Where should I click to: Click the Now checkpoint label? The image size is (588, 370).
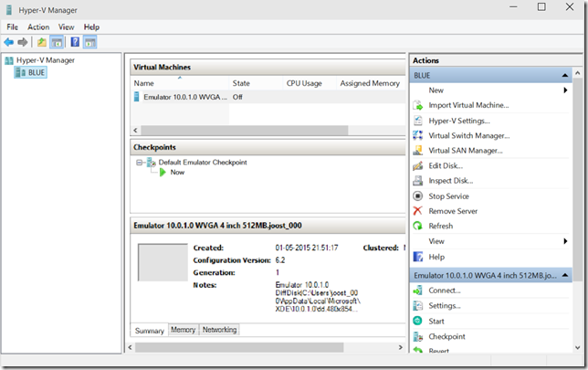(177, 173)
